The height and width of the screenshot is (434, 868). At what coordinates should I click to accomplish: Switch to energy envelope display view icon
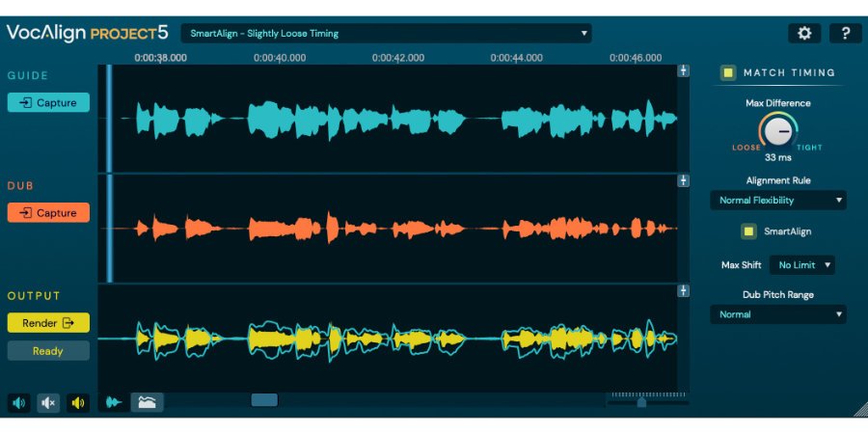click(147, 402)
